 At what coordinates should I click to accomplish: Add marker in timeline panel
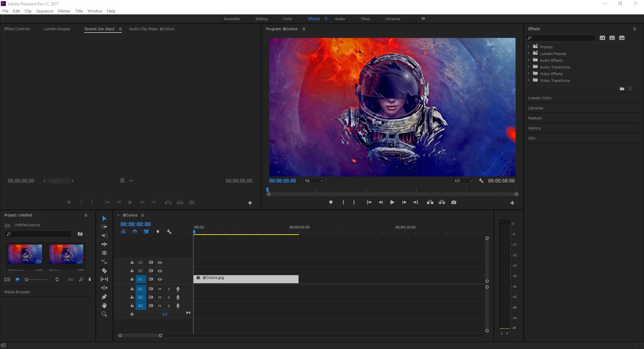158,232
